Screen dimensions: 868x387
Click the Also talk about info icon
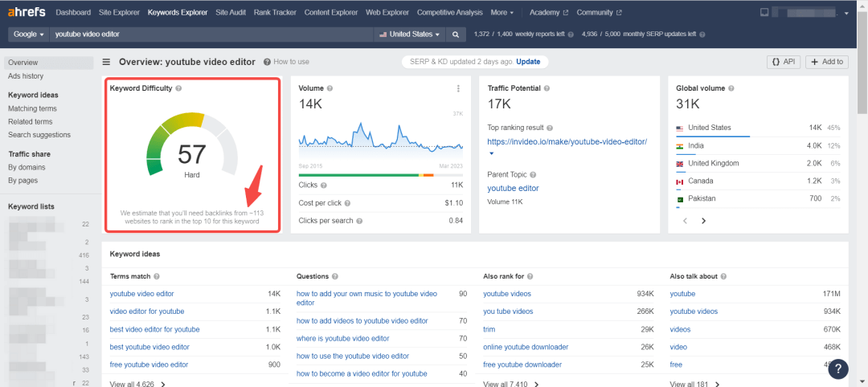click(x=723, y=276)
